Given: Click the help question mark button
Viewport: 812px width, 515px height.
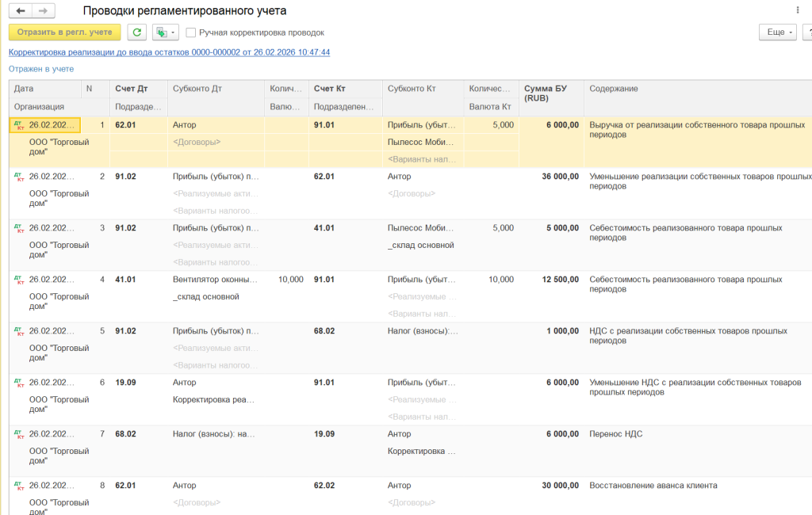Looking at the screenshot, I should point(807,32).
